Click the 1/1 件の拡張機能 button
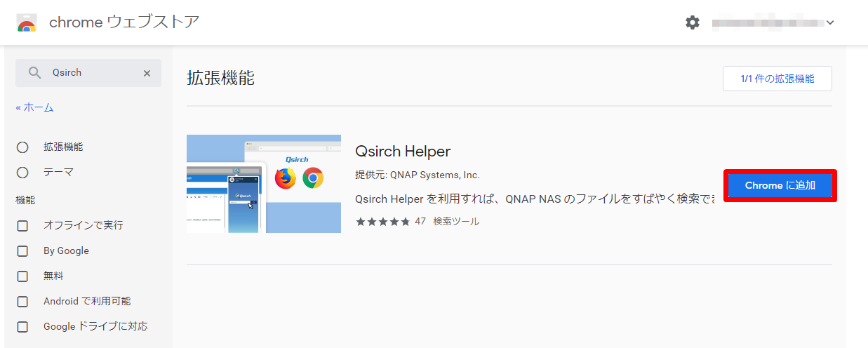868x348 pixels. 777,79
